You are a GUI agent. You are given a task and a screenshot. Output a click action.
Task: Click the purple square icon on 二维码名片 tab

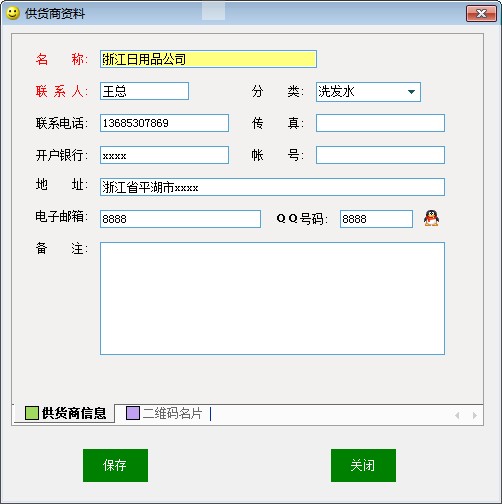(133, 413)
